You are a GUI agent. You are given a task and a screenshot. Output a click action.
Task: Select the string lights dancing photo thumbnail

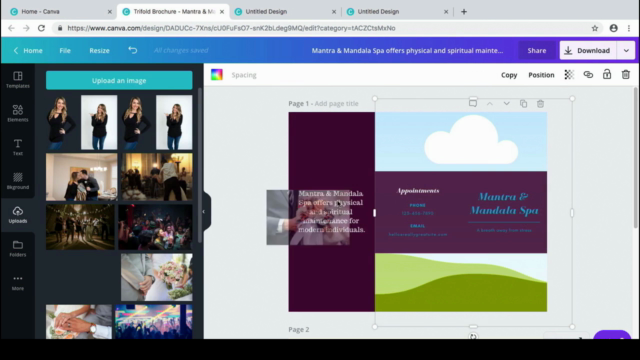coord(80,227)
